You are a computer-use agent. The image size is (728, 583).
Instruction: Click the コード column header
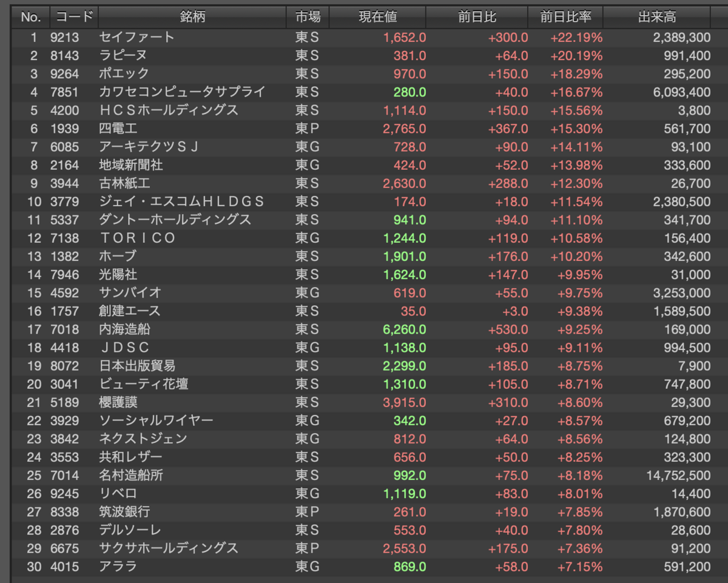click(x=73, y=17)
